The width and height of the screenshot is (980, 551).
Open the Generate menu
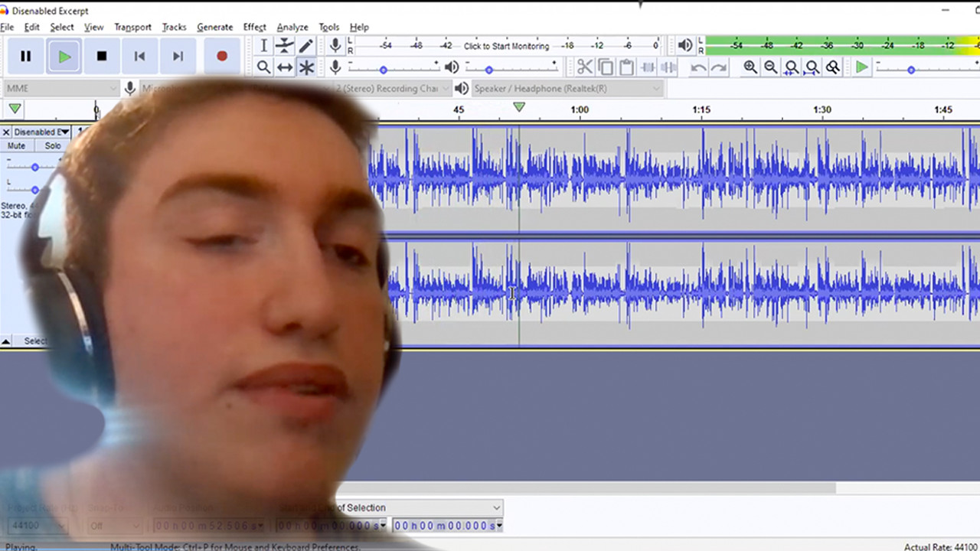click(x=214, y=27)
